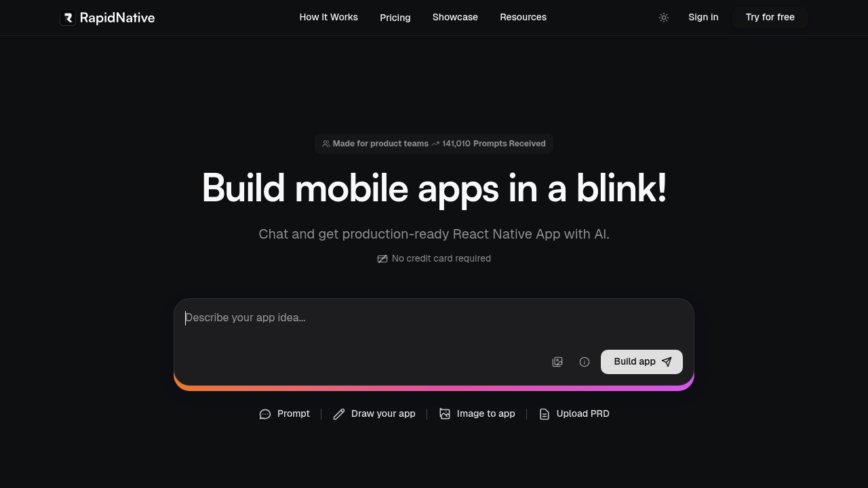
Task: Open the Showcase section
Action: (455, 17)
